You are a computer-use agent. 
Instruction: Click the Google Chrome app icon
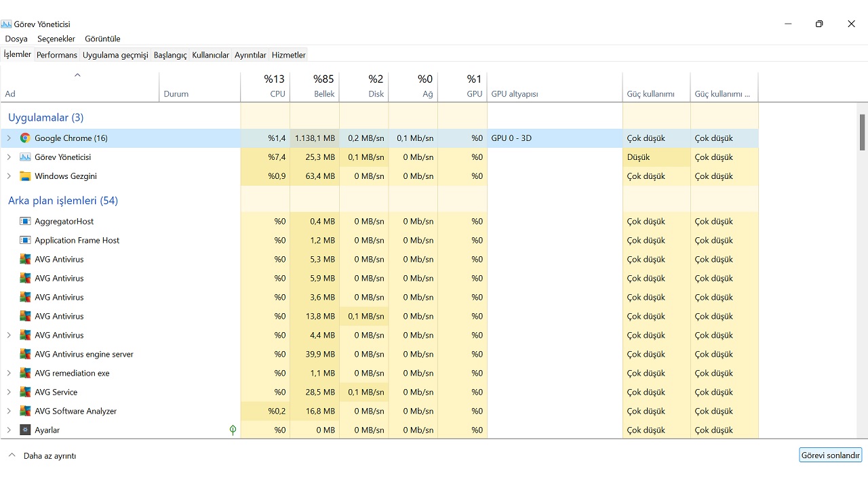25,138
